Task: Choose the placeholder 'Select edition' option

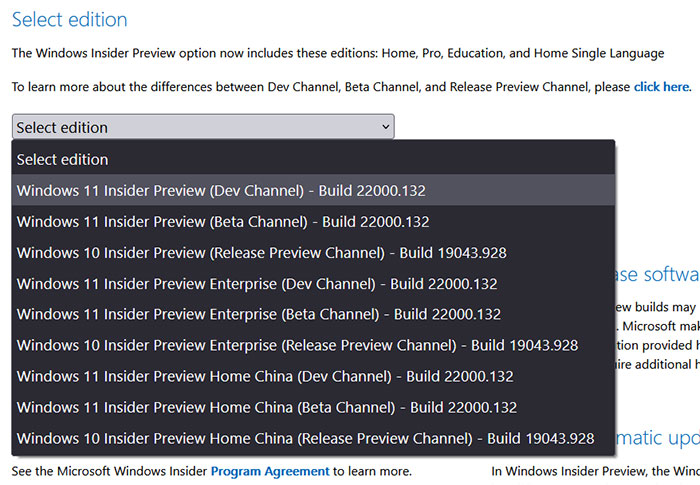Action: point(313,159)
